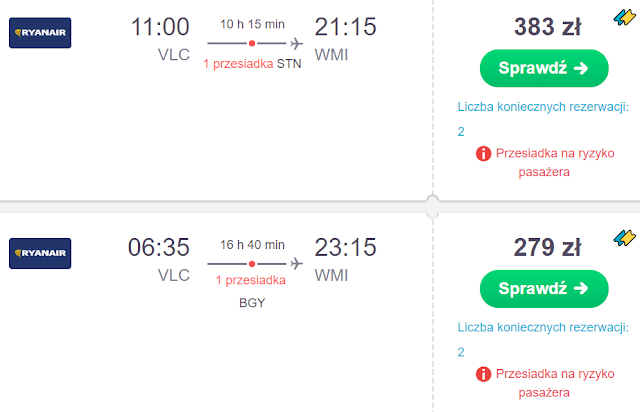Open the "1 przesiadka STN" stopover details

(x=252, y=65)
